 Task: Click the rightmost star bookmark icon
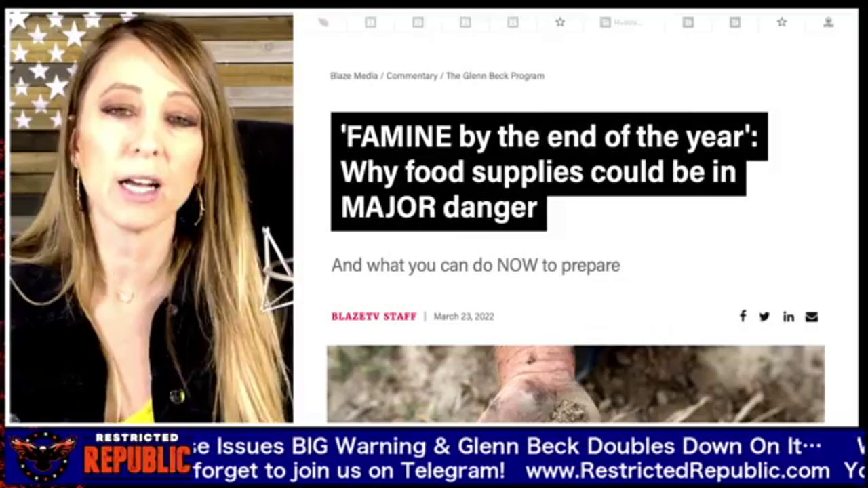[782, 22]
